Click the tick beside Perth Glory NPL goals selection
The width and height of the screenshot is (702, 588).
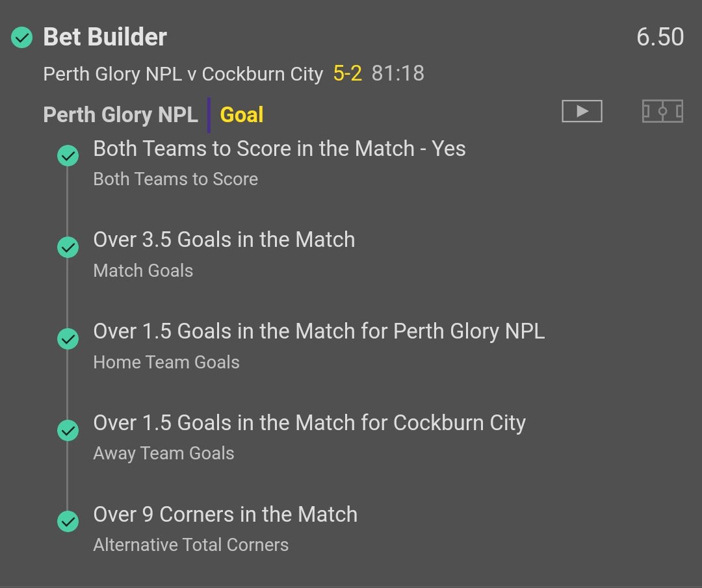coord(68,339)
